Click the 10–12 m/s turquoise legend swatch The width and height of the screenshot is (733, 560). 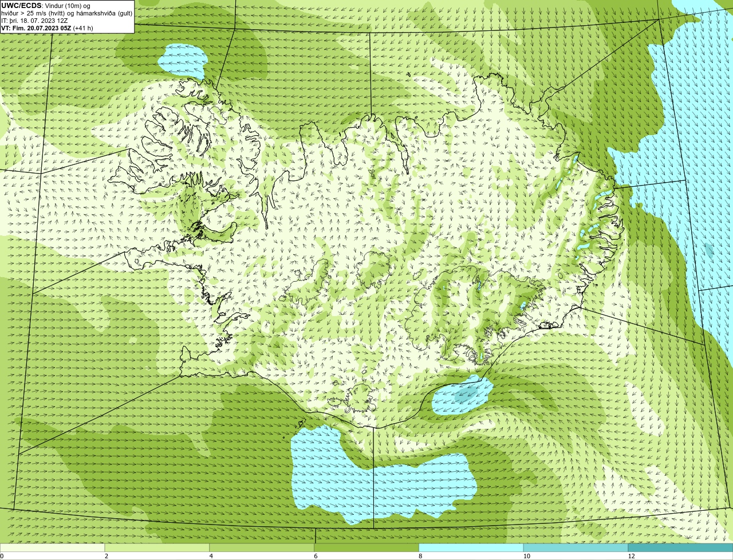click(576, 548)
